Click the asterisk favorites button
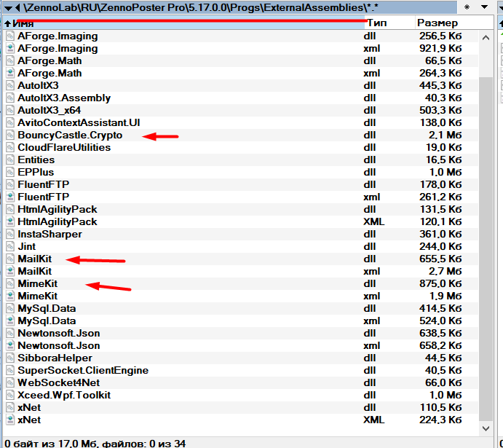The image size is (503, 448). pyautogui.click(x=467, y=7)
